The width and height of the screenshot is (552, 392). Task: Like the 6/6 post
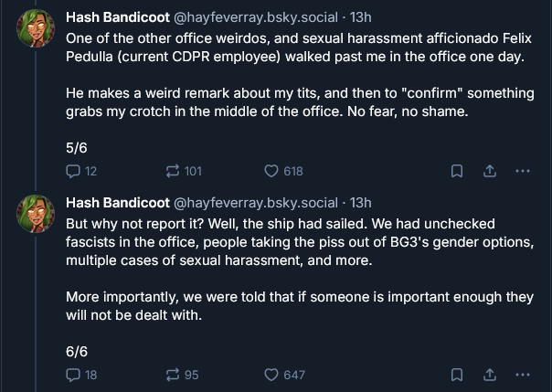tap(271, 375)
